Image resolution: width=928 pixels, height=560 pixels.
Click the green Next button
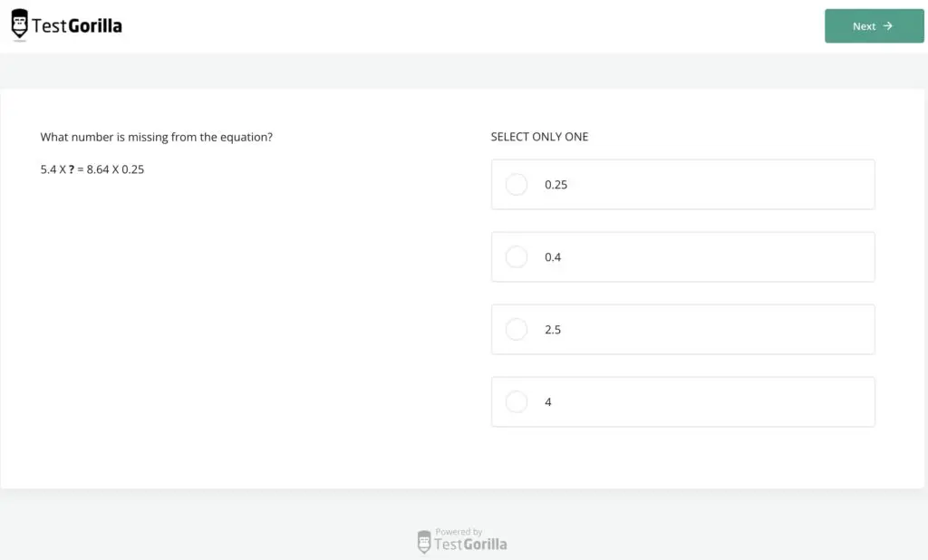coord(874,26)
